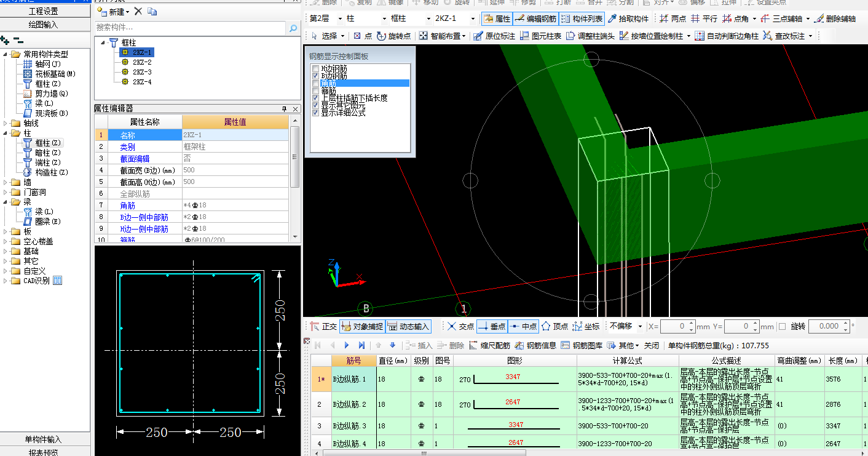Image resolution: width=868 pixels, height=456 pixels.
Task: Select the 点角 point-angle tool
Action: pyautogui.click(x=735, y=19)
